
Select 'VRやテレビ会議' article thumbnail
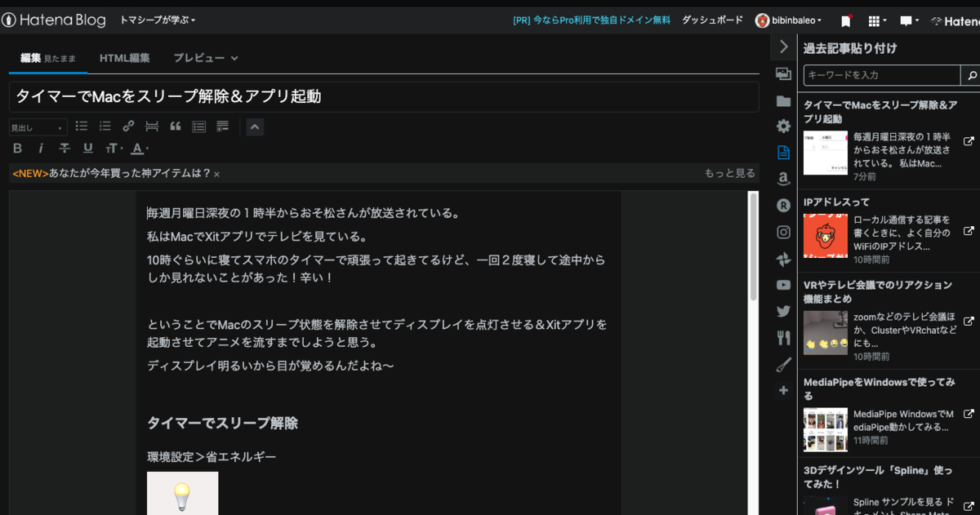(826, 332)
